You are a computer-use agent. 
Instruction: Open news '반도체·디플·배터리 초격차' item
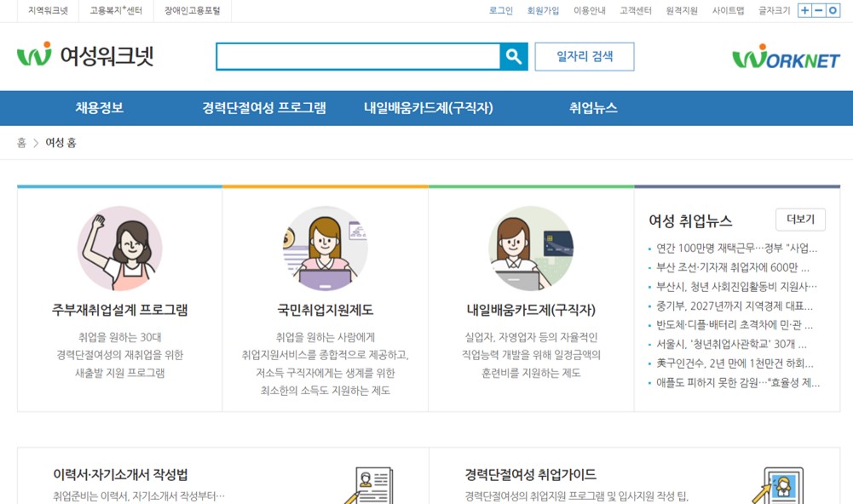point(735,325)
